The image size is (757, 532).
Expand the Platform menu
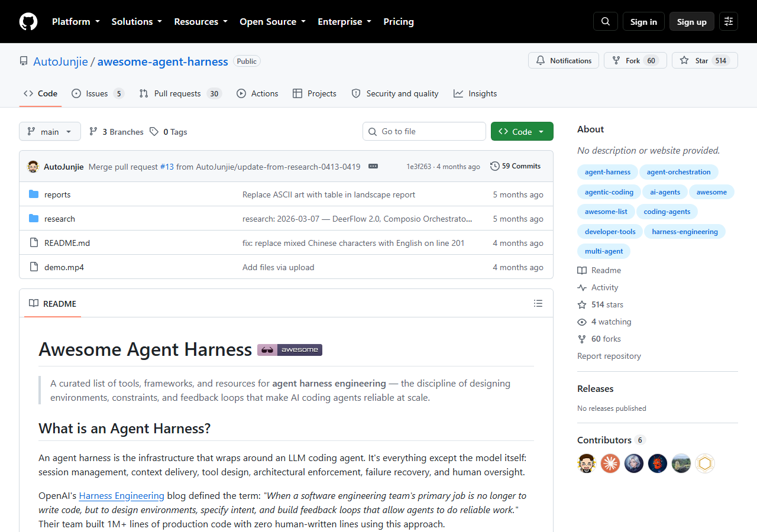coord(76,21)
